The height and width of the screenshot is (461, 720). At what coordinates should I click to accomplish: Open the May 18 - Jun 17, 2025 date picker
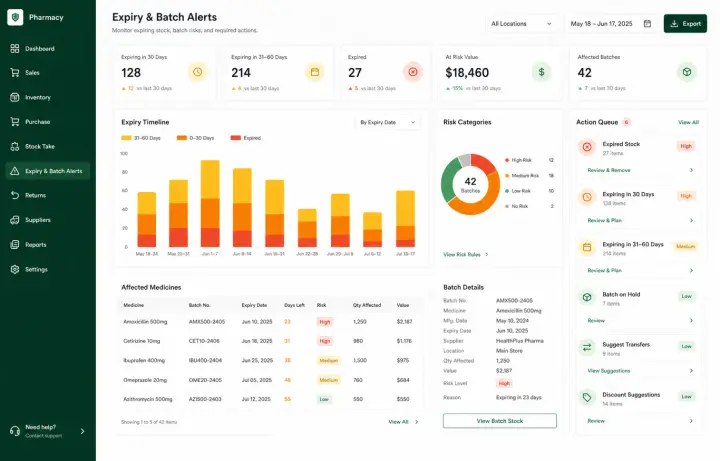[x=611, y=23]
